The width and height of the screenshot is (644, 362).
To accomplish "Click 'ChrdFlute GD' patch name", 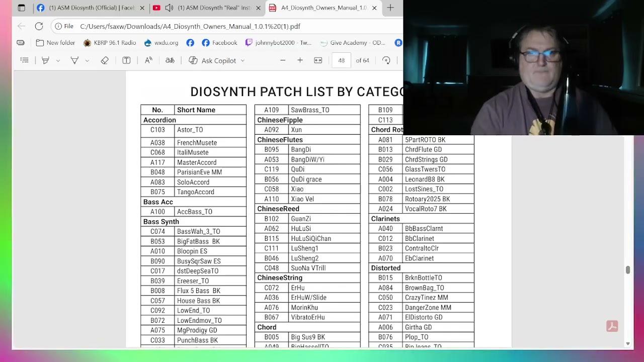I will click(424, 149).
